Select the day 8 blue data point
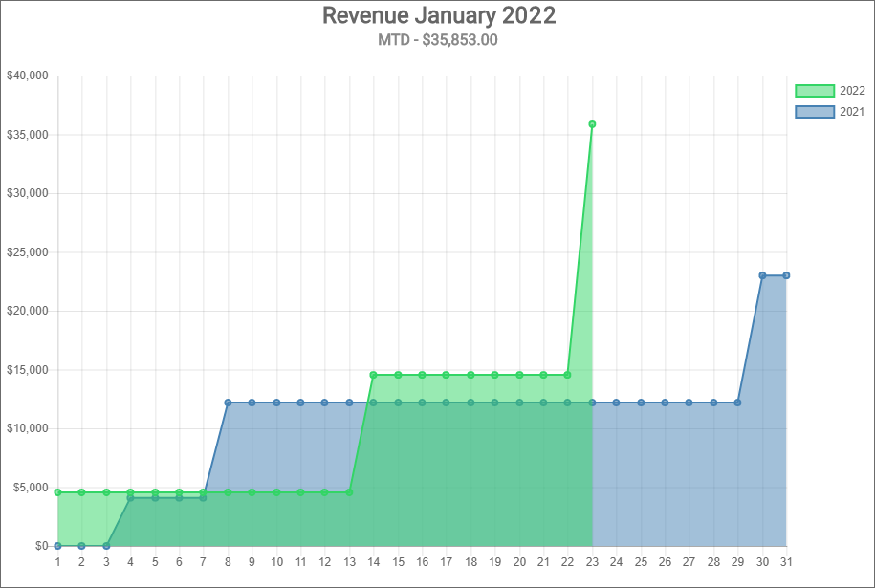This screenshot has height=588, width=875. tap(227, 403)
